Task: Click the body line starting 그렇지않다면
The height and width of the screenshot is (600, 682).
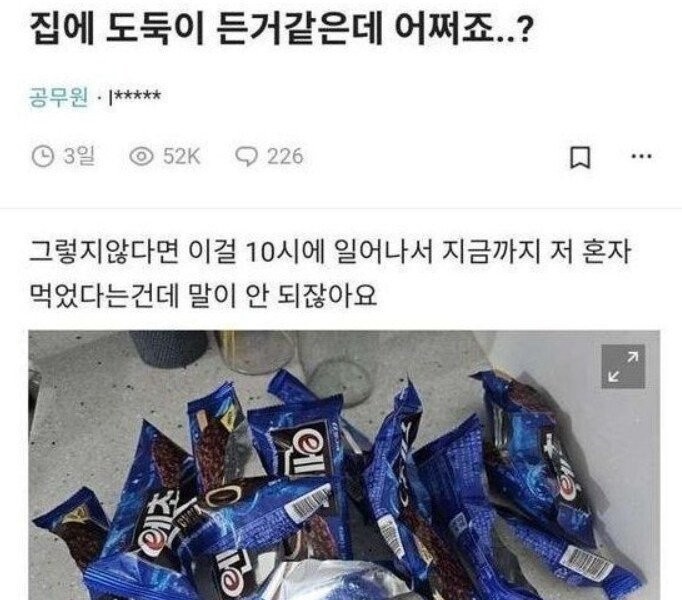Action: click(x=330, y=251)
